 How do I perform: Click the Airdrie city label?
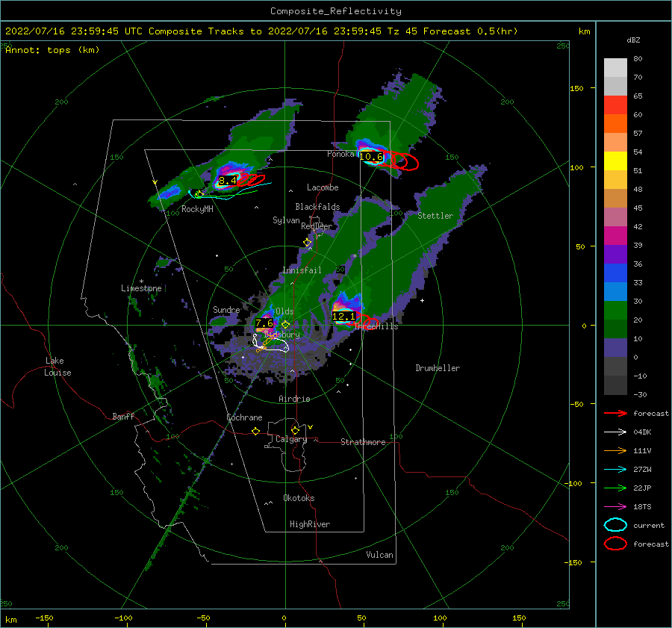(x=294, y=399)
